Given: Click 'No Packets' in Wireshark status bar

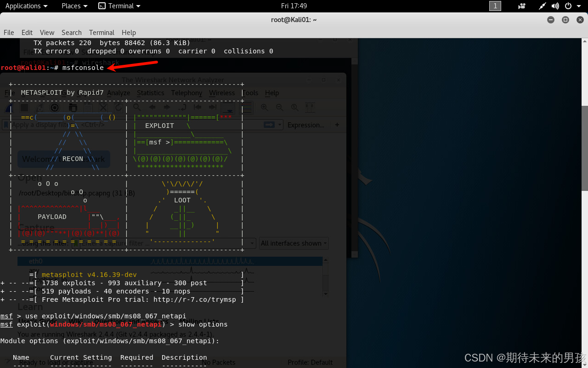Looking at the screenshot, I should [x=219, y=362].
